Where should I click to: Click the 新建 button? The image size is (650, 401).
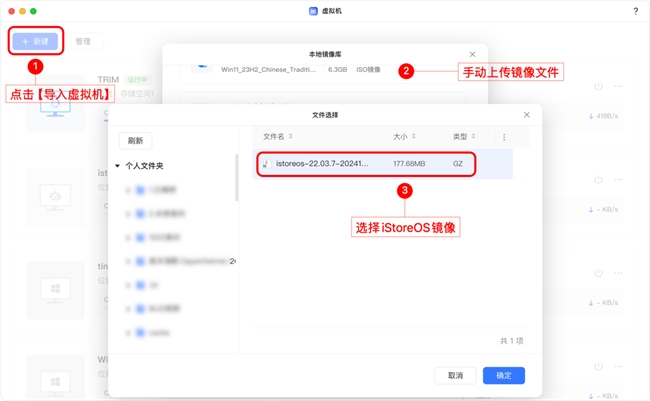36,42
